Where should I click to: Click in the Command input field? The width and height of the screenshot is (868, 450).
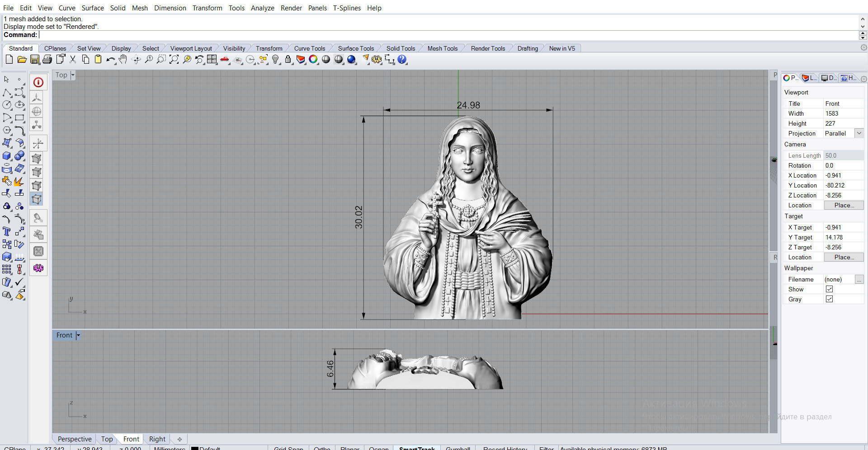click(x=448, y=35)
